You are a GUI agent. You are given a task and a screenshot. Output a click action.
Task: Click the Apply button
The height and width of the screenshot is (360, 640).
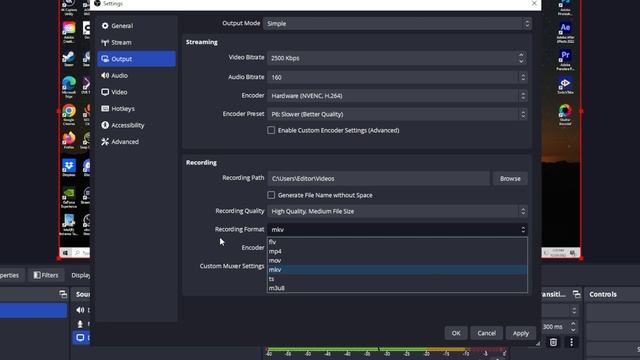521,333
